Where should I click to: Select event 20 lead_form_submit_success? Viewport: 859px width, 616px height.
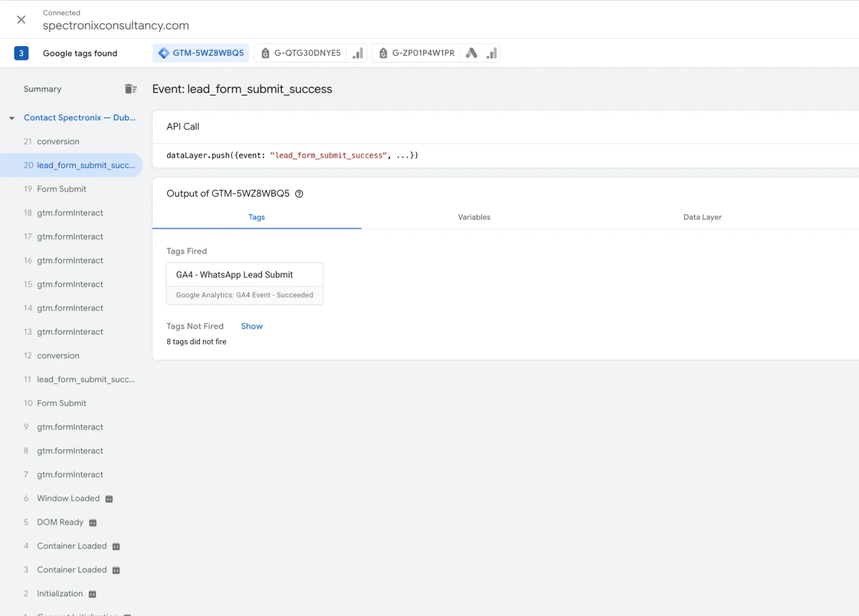(x=72, y=165)
